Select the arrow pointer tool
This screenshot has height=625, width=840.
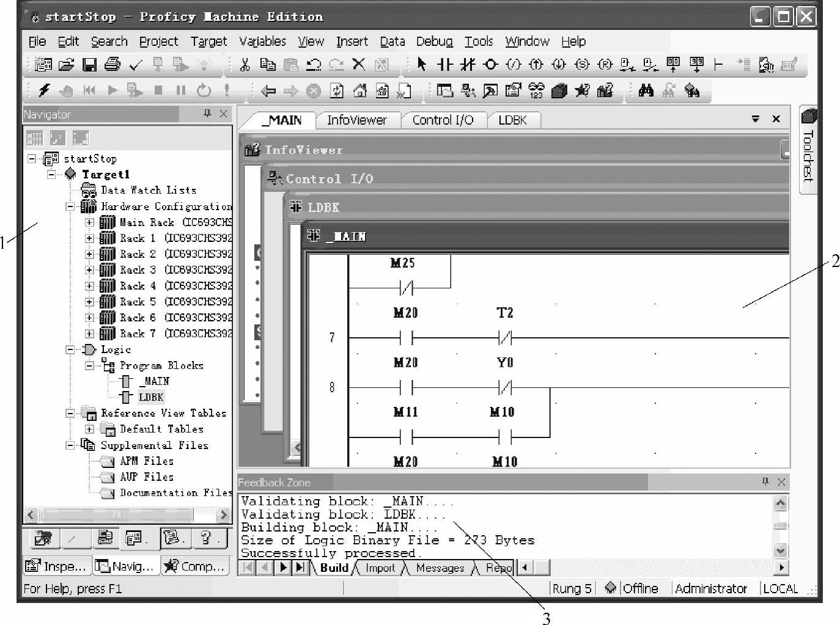pos(421,64)
